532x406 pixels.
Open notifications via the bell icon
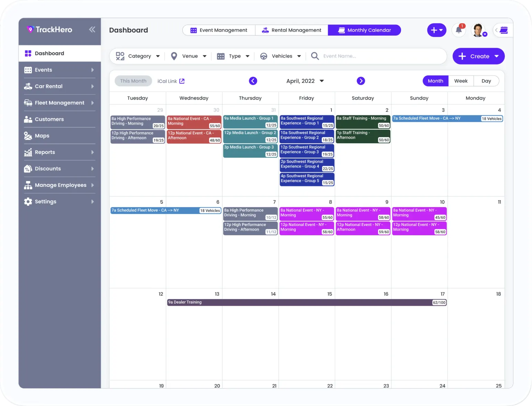coord(459,30)
